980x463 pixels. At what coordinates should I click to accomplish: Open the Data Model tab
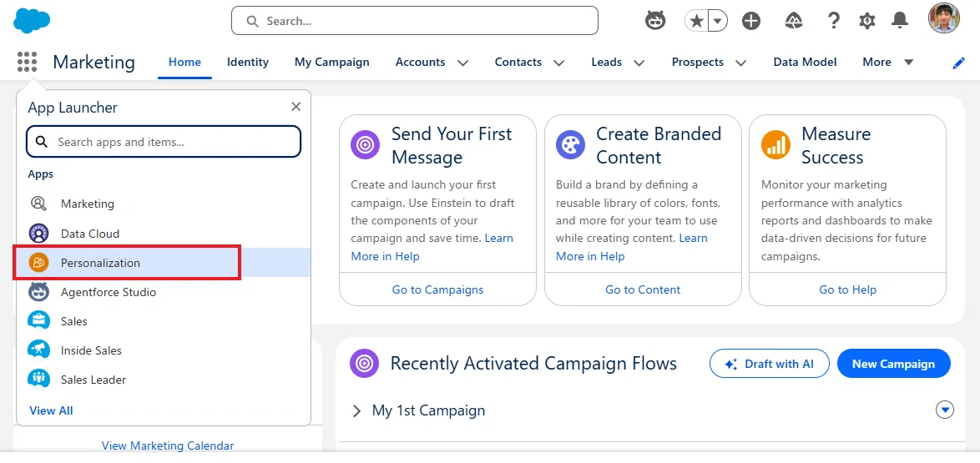point(805,62)
